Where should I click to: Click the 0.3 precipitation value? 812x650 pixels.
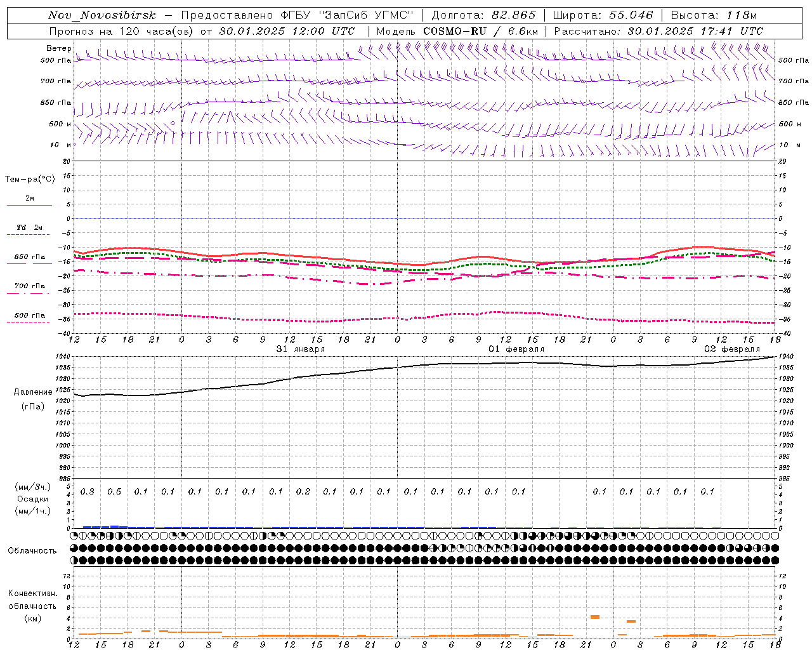click(88, 491)
